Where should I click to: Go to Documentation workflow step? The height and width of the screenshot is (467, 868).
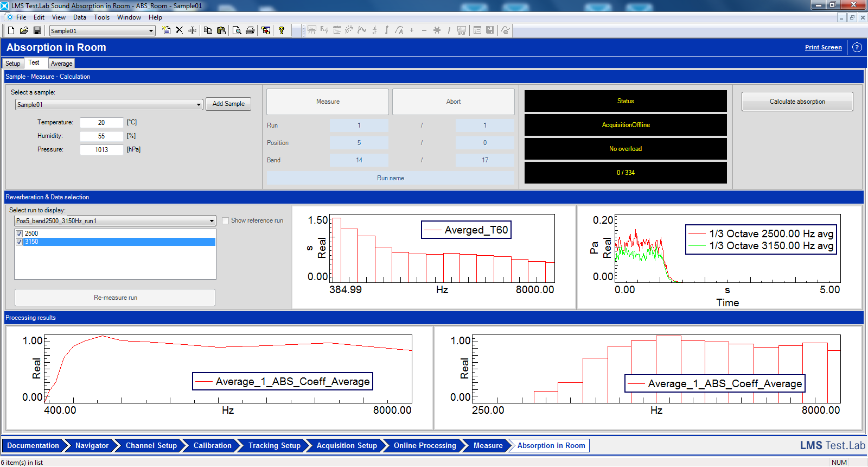pos(33,446)
